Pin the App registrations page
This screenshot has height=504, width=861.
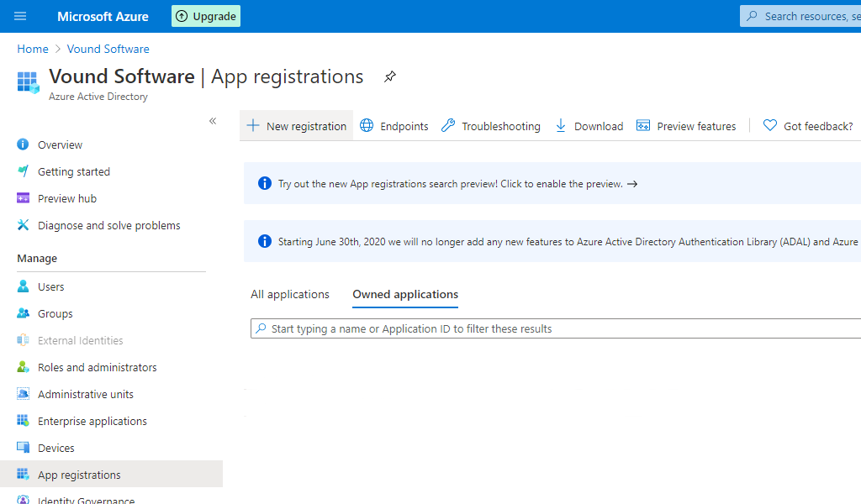(389, 76)
